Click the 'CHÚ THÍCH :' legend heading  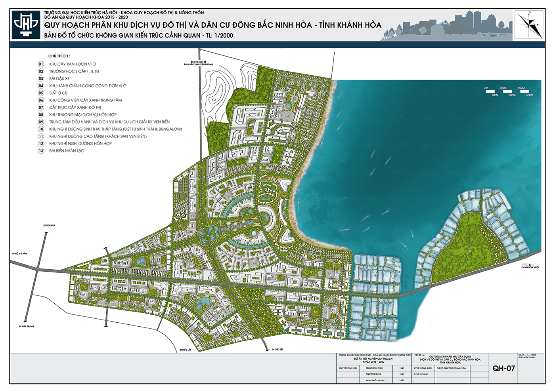[x=59, y=56]
